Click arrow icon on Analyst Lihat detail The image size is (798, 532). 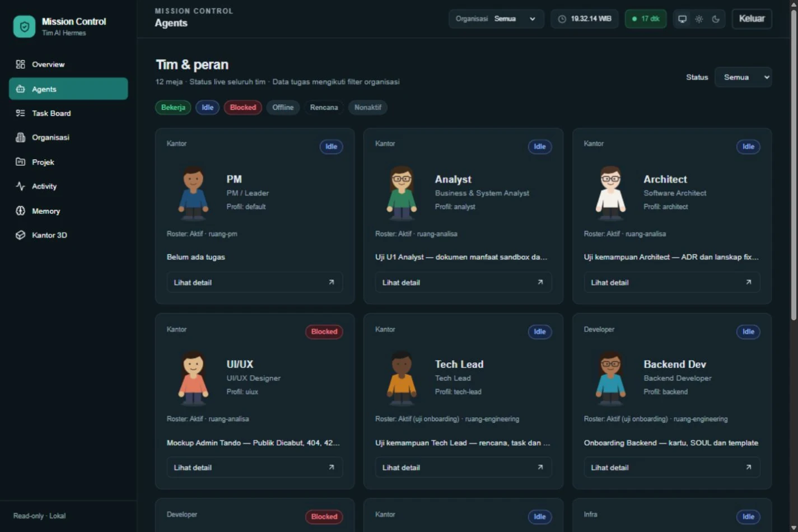click(x=540, y=282)
